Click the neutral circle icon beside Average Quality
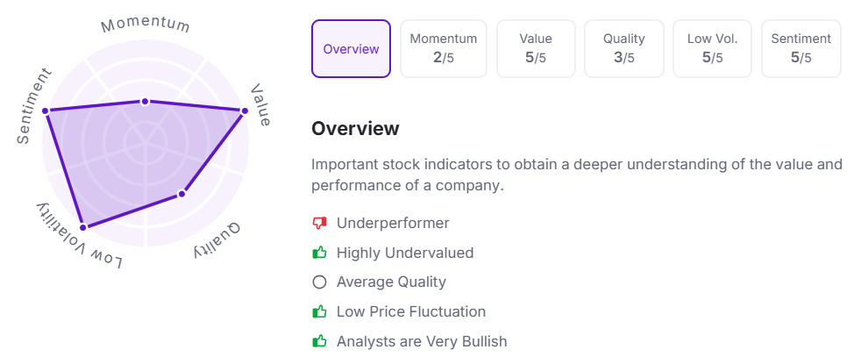Image resolution: width=868 pixels, height=364 pixels. tap(319, 282)
